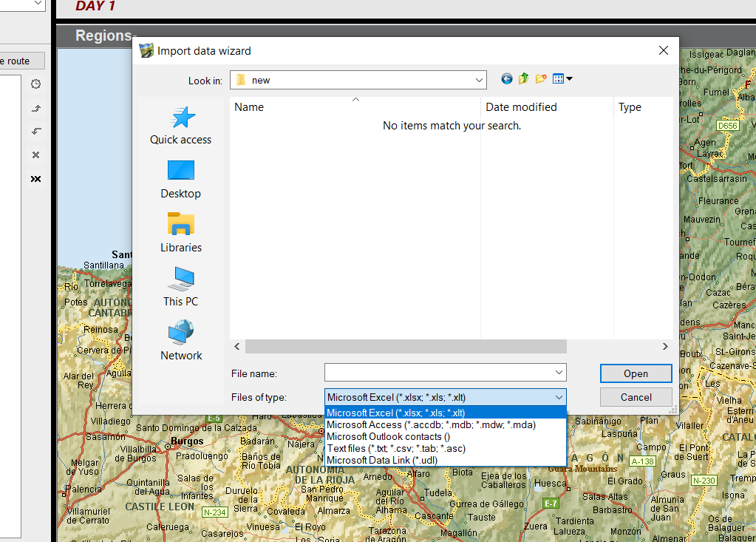Select This PC in sidebar

point(180,287)
